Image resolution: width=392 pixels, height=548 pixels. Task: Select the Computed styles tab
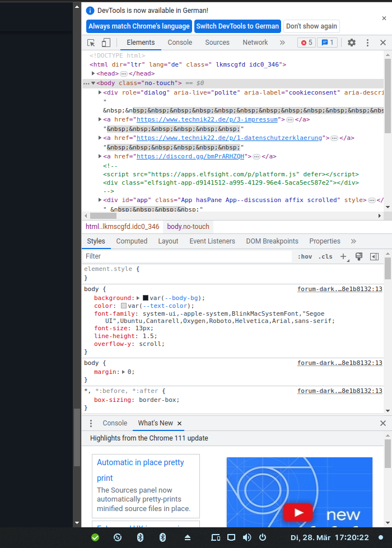(x=132, y=241)
